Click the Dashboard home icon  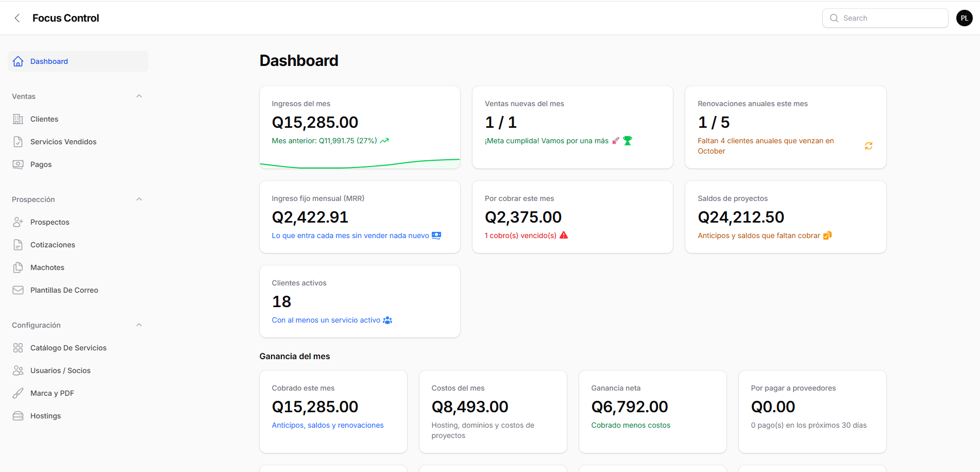tap(18, 61)
